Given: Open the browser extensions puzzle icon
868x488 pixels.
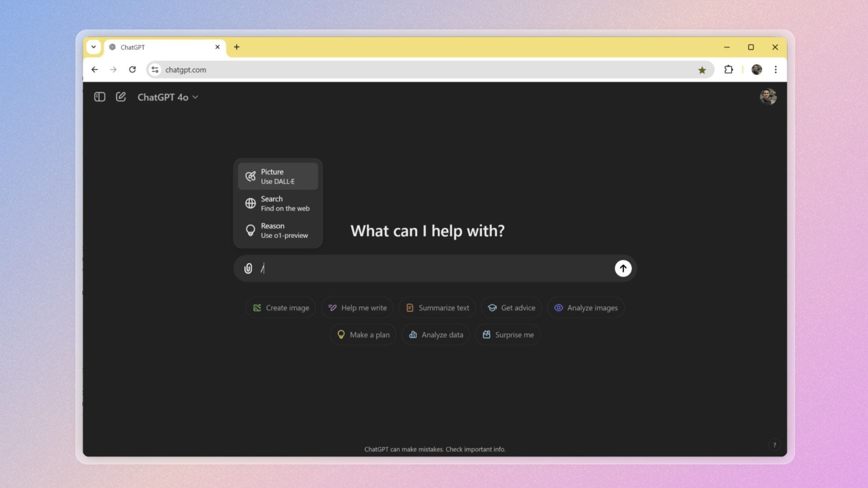Looking at the screenshot, I should [x=728, y=70].
